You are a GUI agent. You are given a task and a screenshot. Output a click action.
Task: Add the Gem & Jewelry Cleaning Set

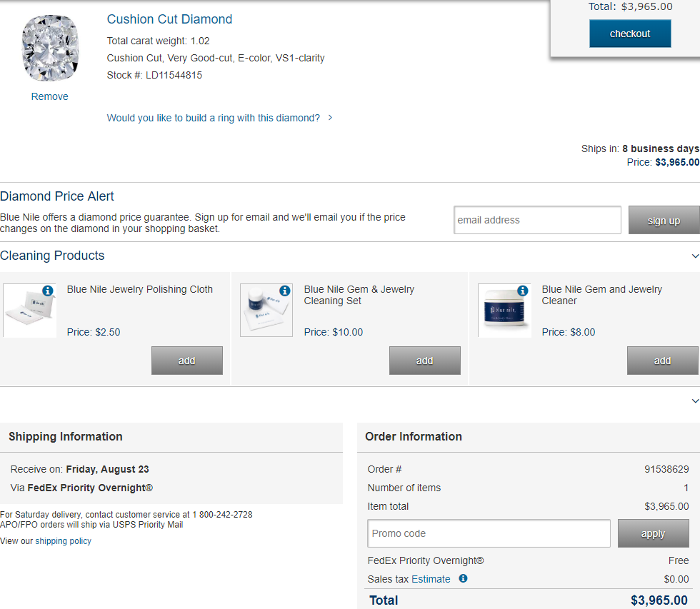point(424,361)
